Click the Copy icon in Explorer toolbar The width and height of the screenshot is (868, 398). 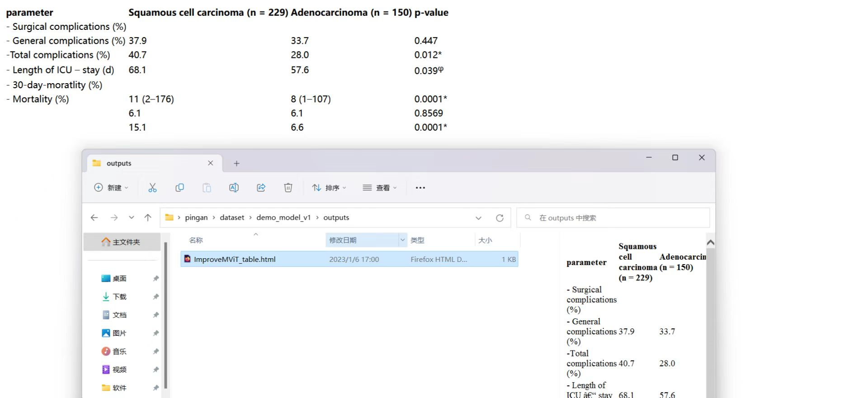coord(179,188)
